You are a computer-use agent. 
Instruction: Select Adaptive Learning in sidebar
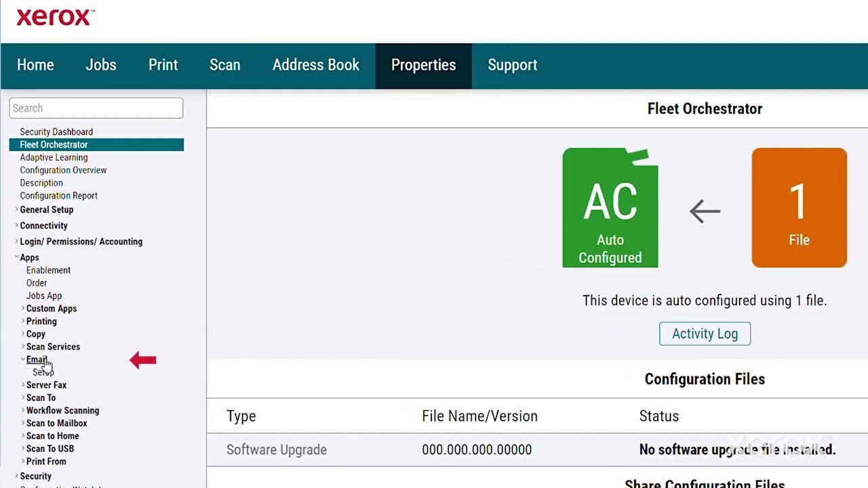pyautogui.click(x=54, y=157)
